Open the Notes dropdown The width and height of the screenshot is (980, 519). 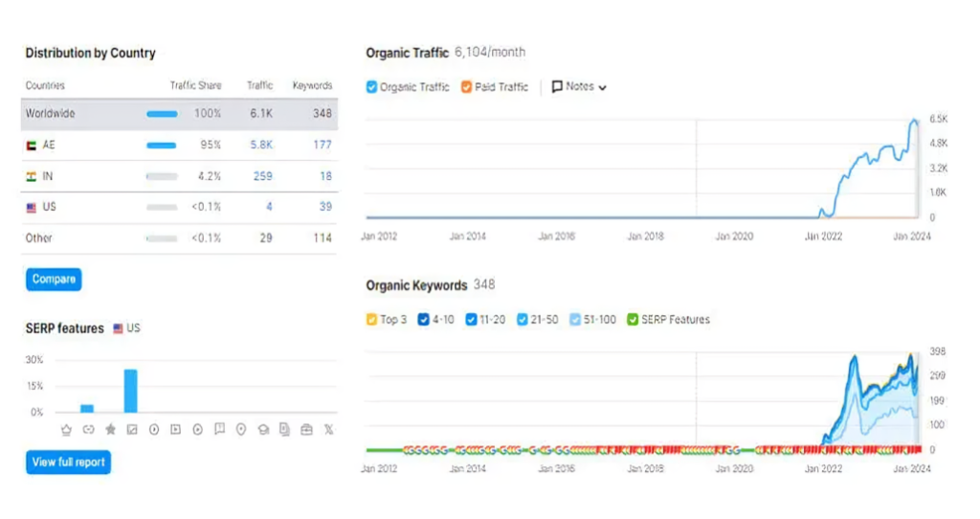580,87
